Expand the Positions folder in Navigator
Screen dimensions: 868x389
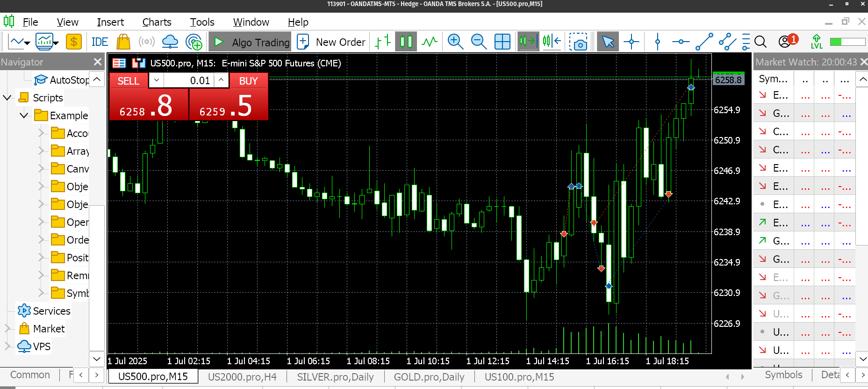pyautogui.click(x=41, y=258)
